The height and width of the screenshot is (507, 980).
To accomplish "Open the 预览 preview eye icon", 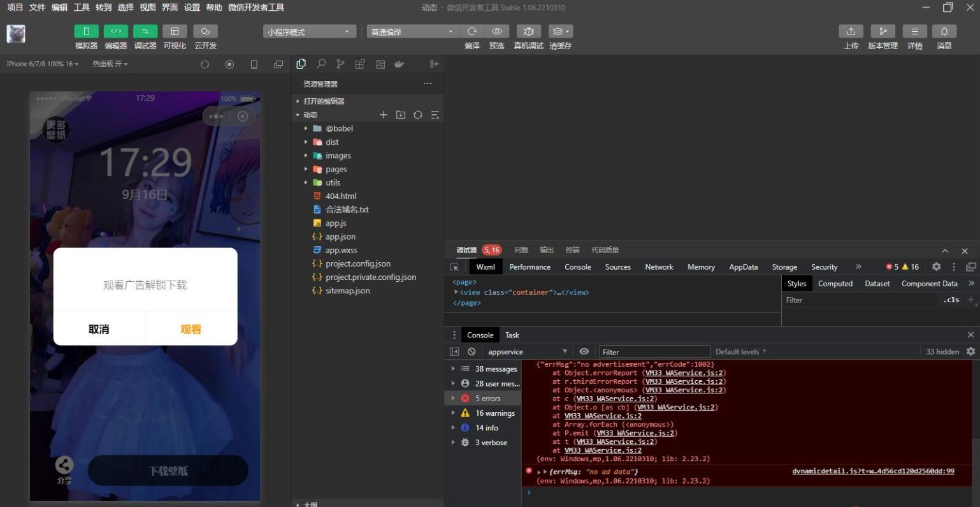I will pos(496,32).
